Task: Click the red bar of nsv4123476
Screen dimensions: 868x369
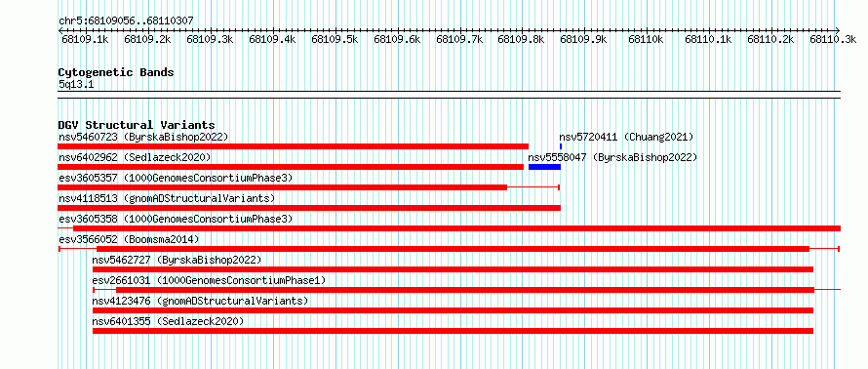Action: 453,310
